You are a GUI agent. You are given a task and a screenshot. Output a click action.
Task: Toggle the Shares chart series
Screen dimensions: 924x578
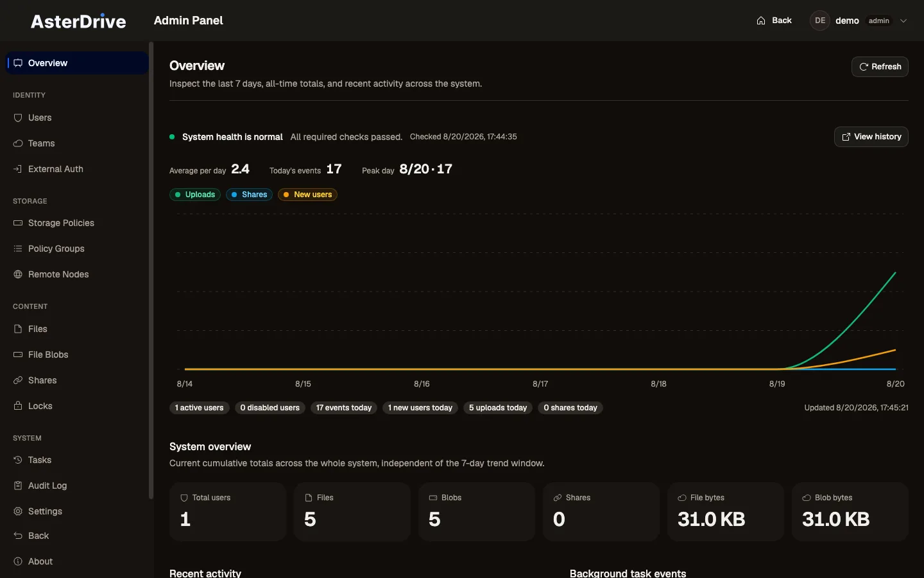tap(249, 195)
